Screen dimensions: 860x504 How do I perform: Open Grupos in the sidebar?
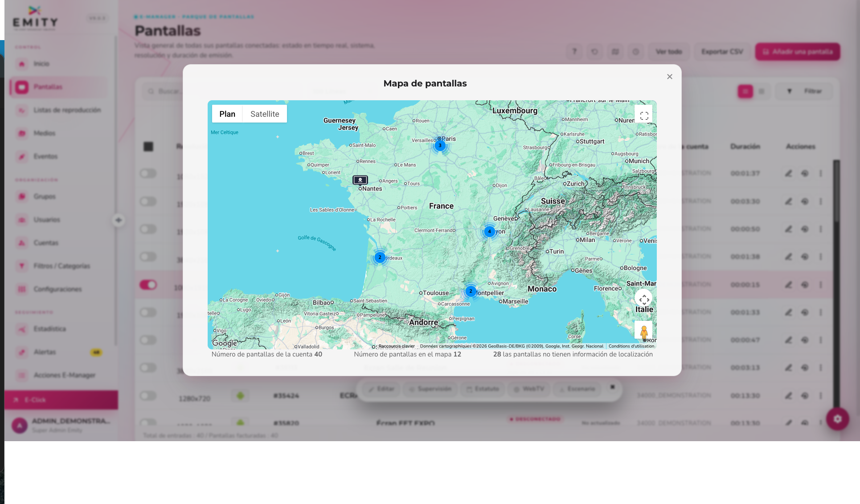[58, 197]
